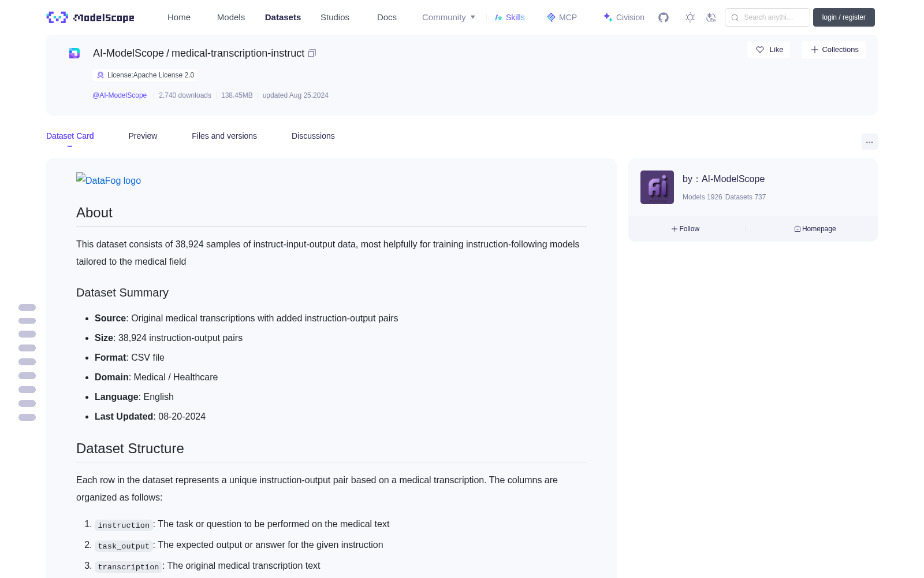Click the dataset avatar icon beside the title
Viewport: 924px width, 578px height.
74,53
